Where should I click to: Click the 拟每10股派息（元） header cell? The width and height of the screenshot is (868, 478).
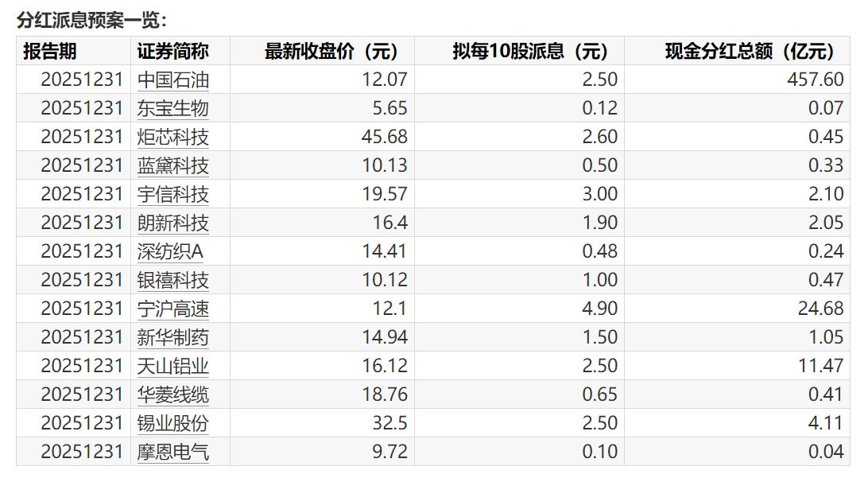530,51
